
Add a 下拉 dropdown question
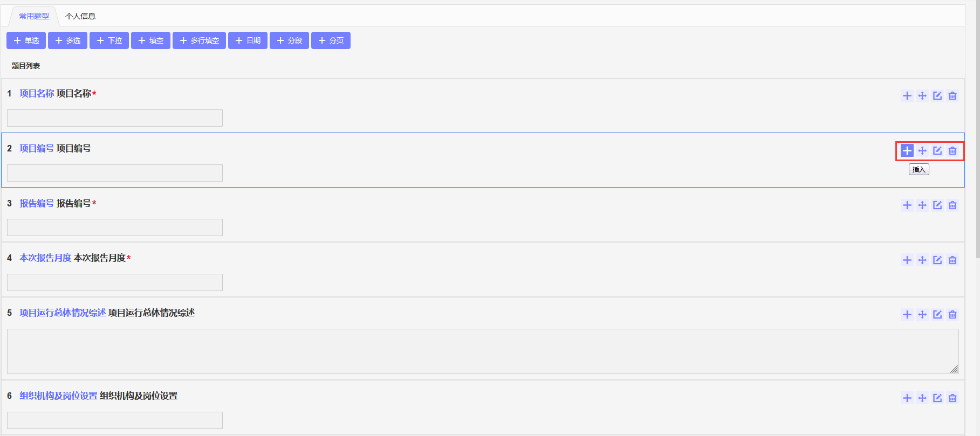[x=109, y=40]
